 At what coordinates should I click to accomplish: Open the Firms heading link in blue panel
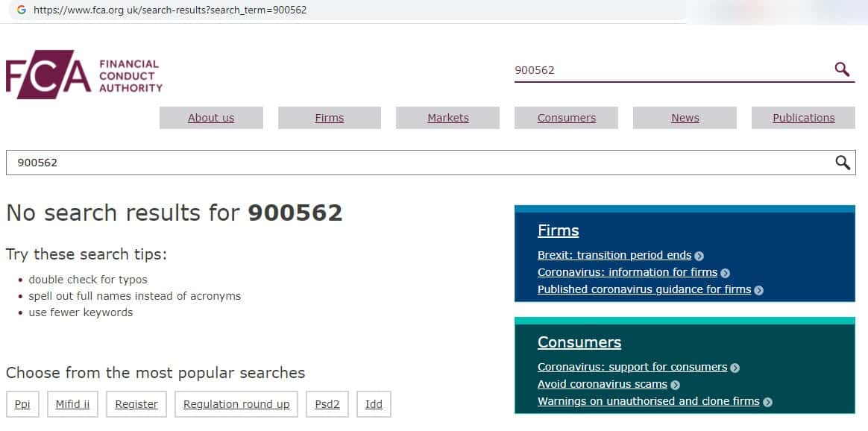click(558, 230)
